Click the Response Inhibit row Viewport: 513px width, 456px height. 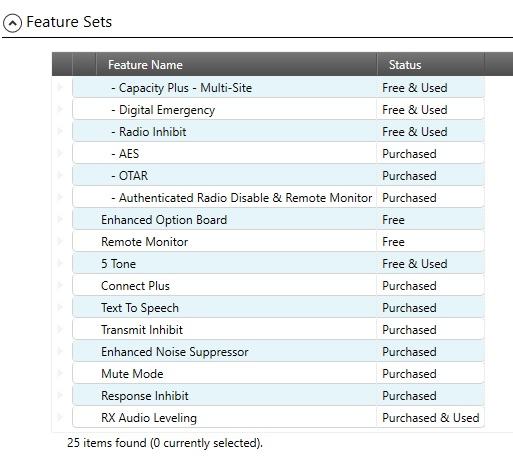point(278,396)
